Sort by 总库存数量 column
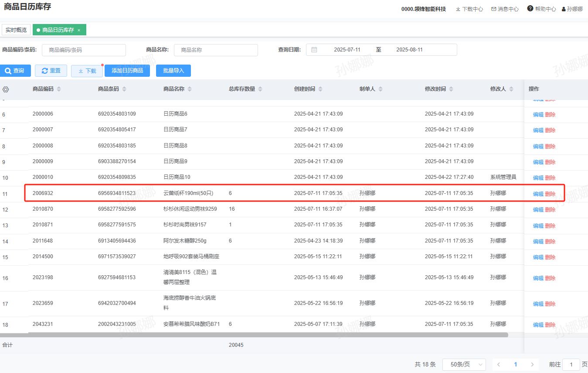 click(260, 89)
